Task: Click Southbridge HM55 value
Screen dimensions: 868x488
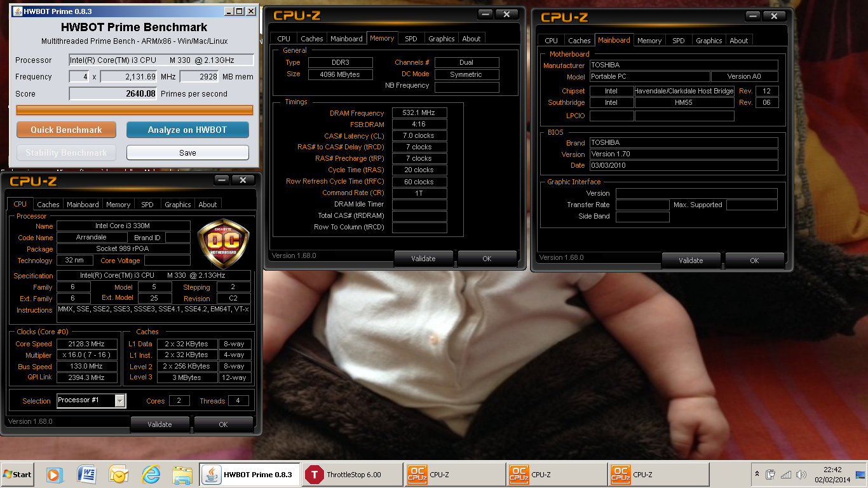Action: pos(684,102)
